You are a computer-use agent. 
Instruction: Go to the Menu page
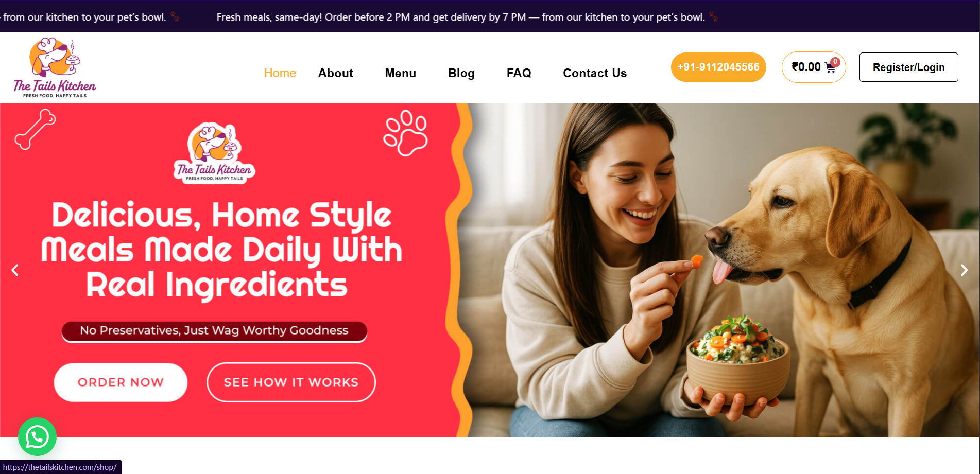(401, 73)
